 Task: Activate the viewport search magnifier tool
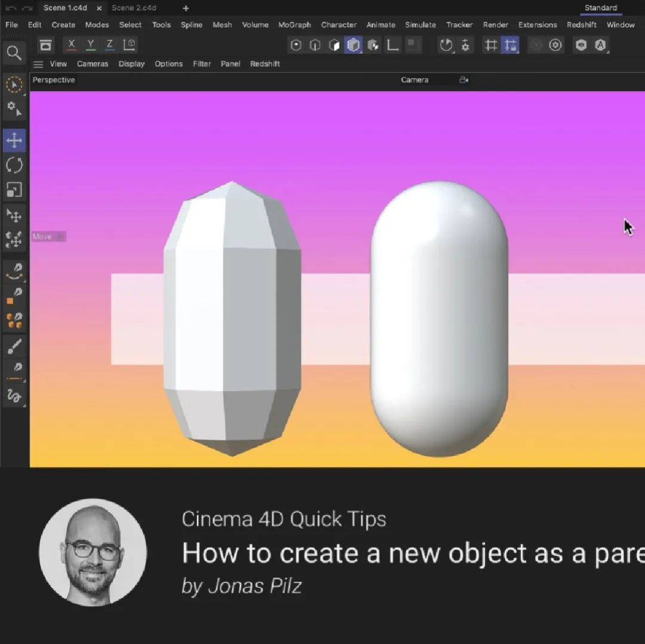tap(14, 53)
